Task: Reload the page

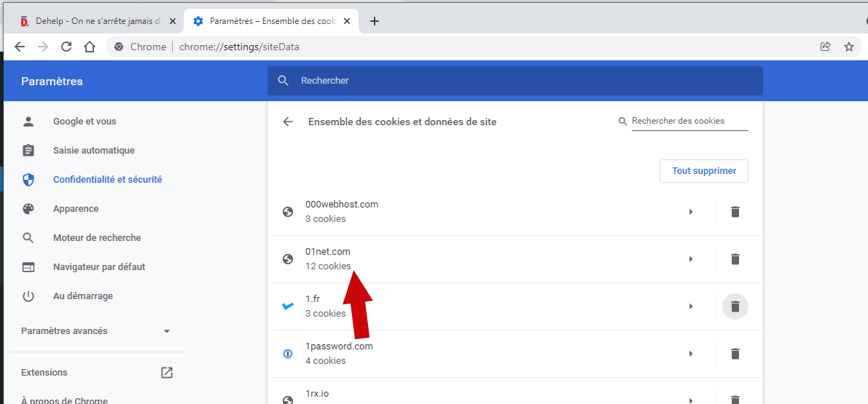Action: (x=66, y=47)
